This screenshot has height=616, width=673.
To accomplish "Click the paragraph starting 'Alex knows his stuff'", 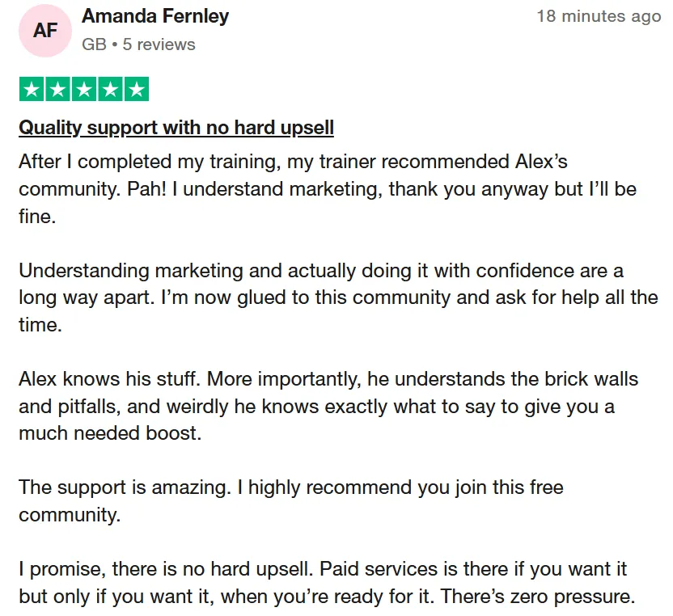I will coord(328,406).
